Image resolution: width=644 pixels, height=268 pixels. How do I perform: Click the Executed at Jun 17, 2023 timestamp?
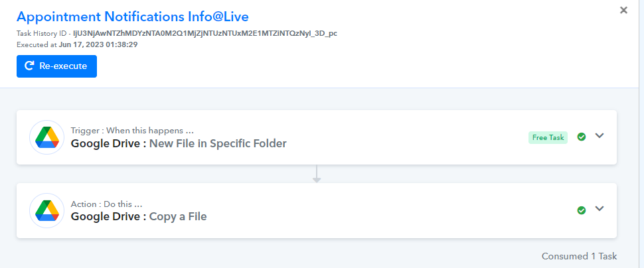(77, 44)
